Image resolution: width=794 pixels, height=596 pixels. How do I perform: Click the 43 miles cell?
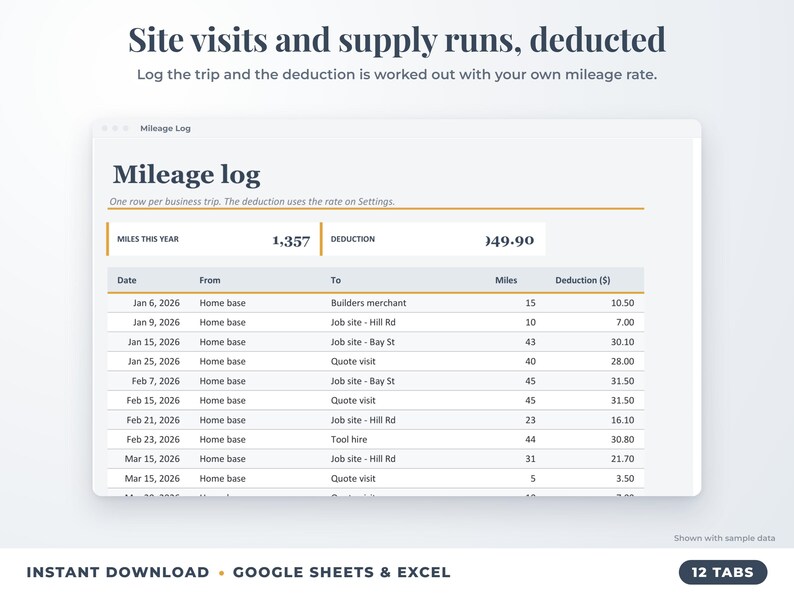(530, 342)
